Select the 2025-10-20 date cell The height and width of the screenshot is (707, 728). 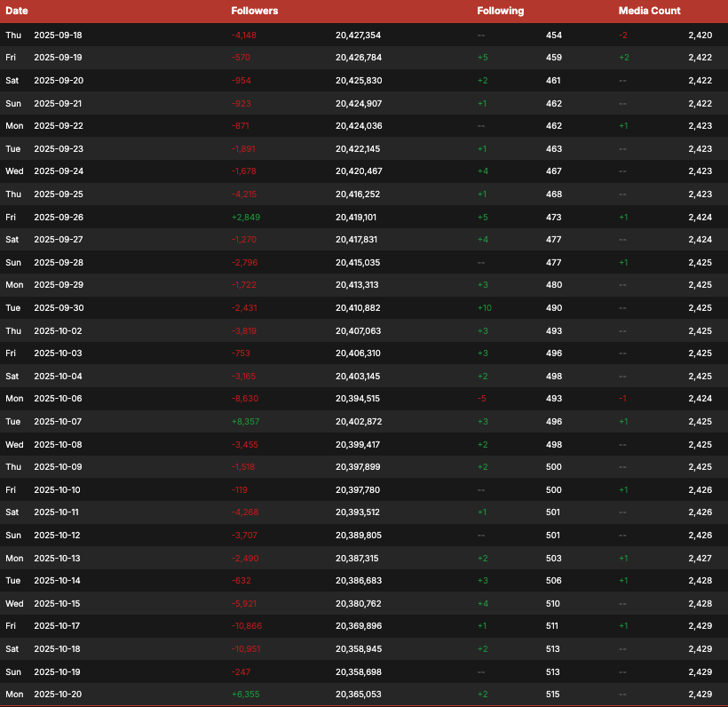[x=58, y=694]
